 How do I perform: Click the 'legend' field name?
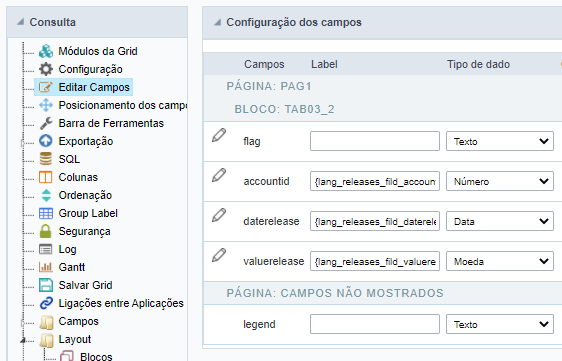point(259,324)
